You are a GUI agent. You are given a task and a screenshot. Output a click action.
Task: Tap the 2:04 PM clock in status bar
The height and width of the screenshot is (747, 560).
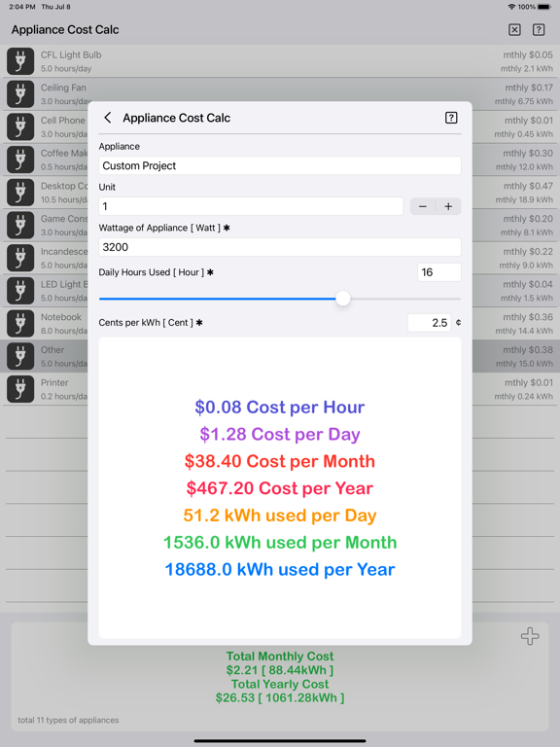(22, 7)
